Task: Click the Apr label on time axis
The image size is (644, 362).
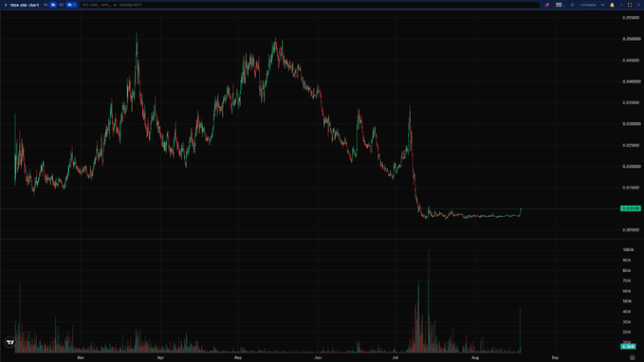Action: point(160,357)
